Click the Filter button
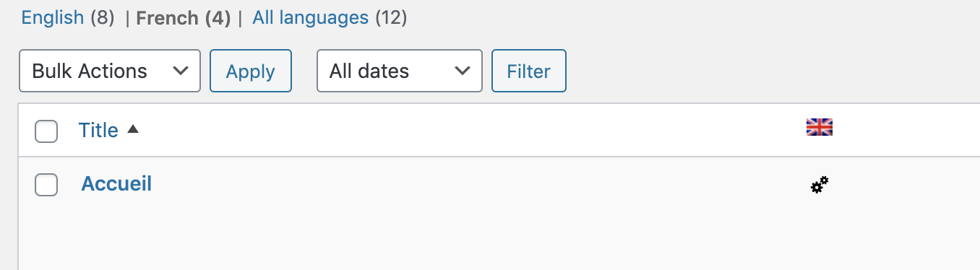 click(x=529, y=71)
